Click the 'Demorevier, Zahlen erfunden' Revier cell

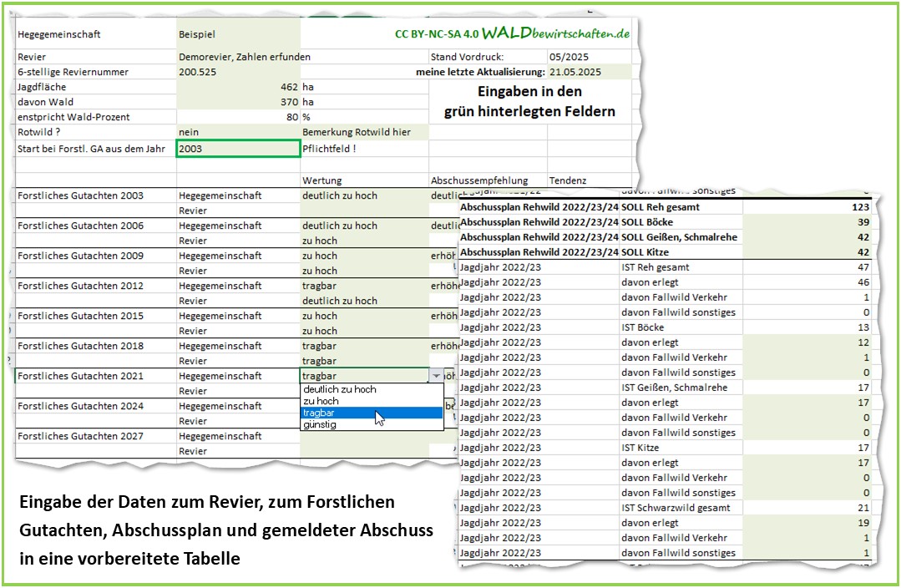click(245, 57)
